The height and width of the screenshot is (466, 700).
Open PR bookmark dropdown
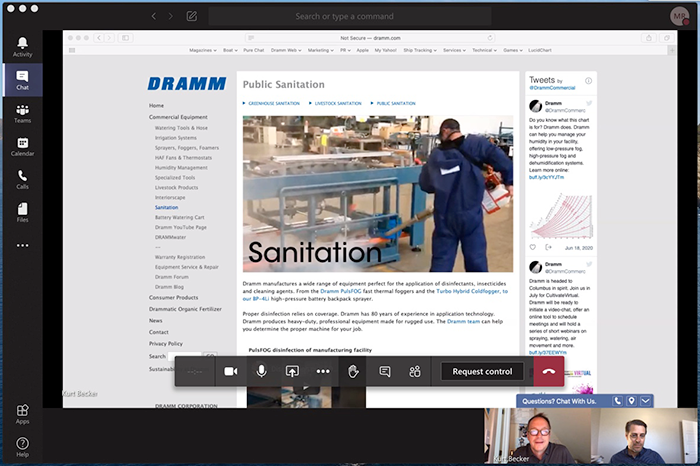tap(345, 50)
